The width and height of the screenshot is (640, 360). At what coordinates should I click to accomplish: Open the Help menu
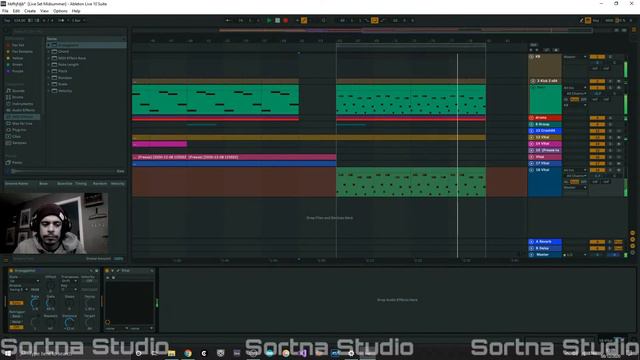[x=76, y=11]
